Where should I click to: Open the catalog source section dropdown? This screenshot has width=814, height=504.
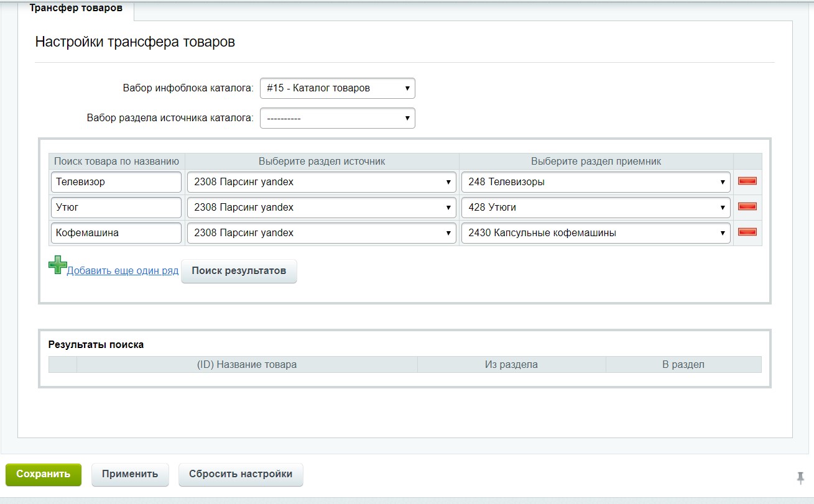338,118
